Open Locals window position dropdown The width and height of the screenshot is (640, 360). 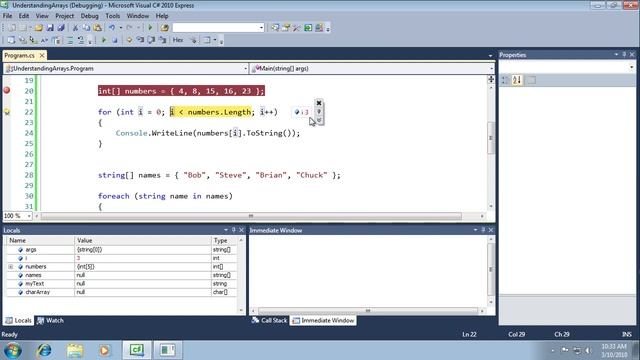(x=226, y=230)
